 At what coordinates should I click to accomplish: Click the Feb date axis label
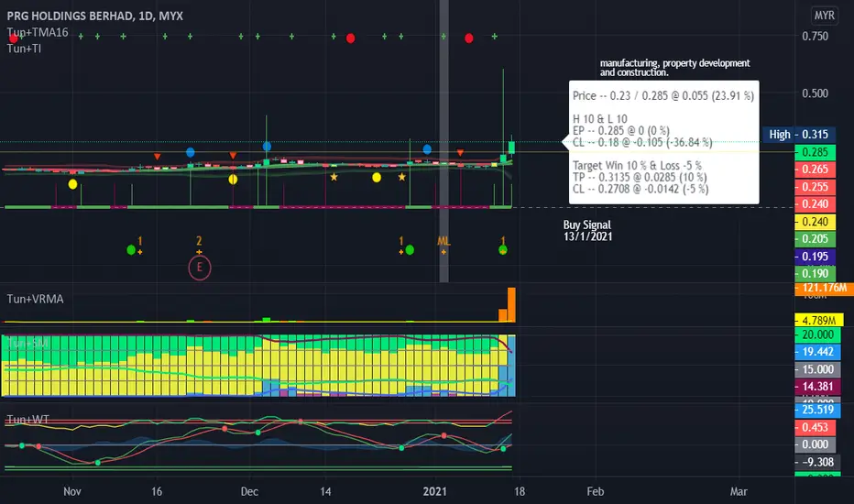596,491
